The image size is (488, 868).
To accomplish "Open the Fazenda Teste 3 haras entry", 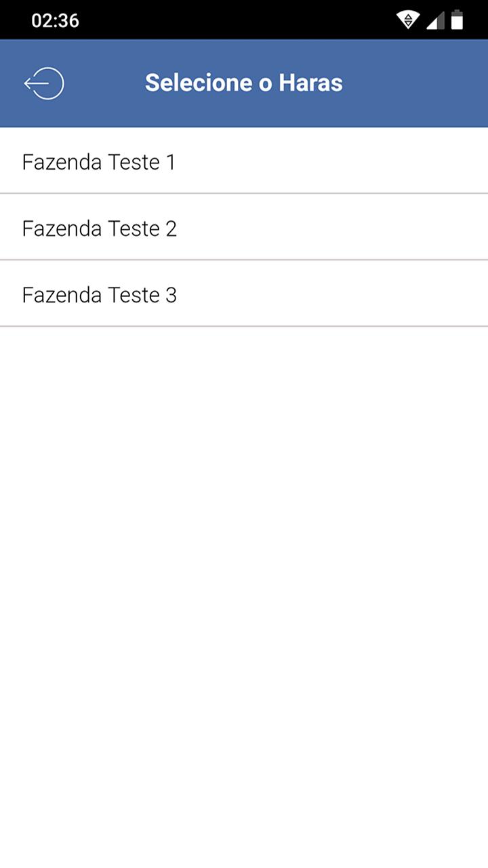I will point(244,294).
